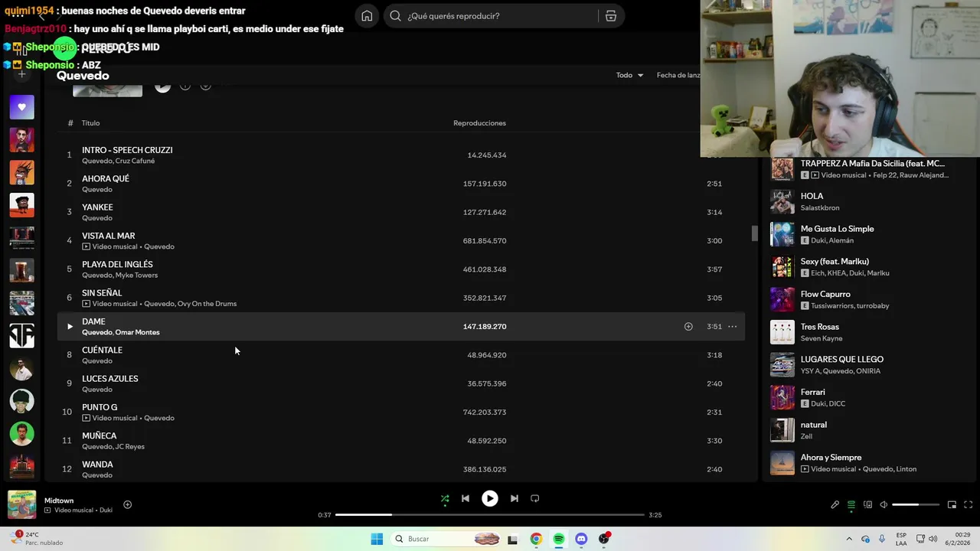Click the tray microphone icon

coord(882,540)
